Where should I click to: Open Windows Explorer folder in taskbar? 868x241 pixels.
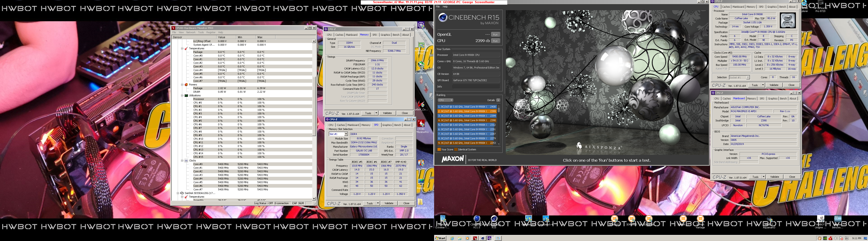460,238
